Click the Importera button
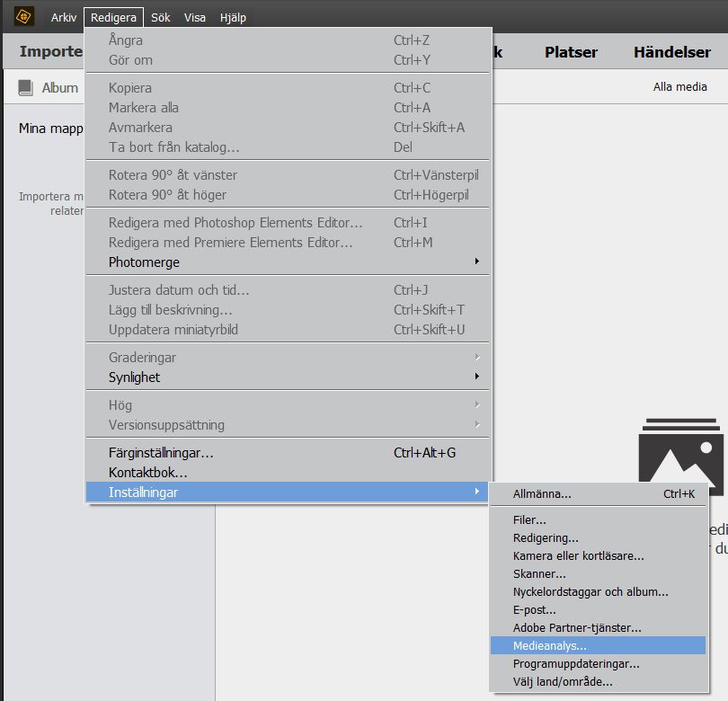 point(51,51)
